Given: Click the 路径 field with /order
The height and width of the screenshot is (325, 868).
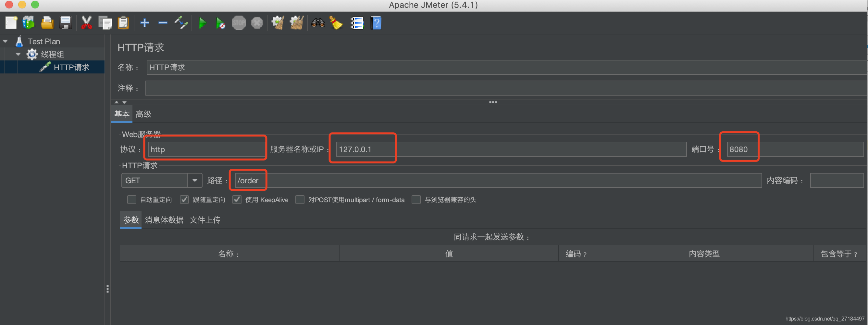Looking at the screenshot, I should pyautogui.click(x=498, y=181).
